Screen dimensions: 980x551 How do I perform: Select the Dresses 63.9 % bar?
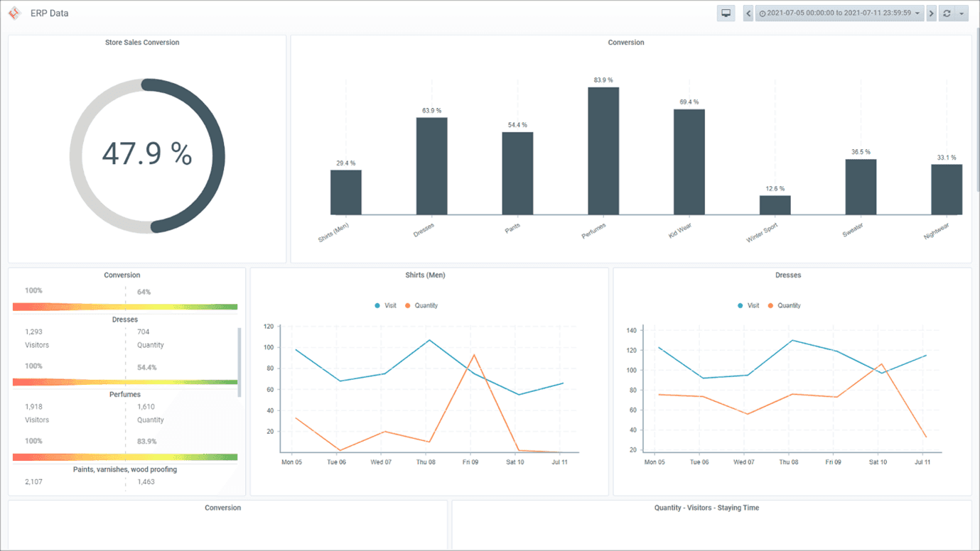coord(431,165)
